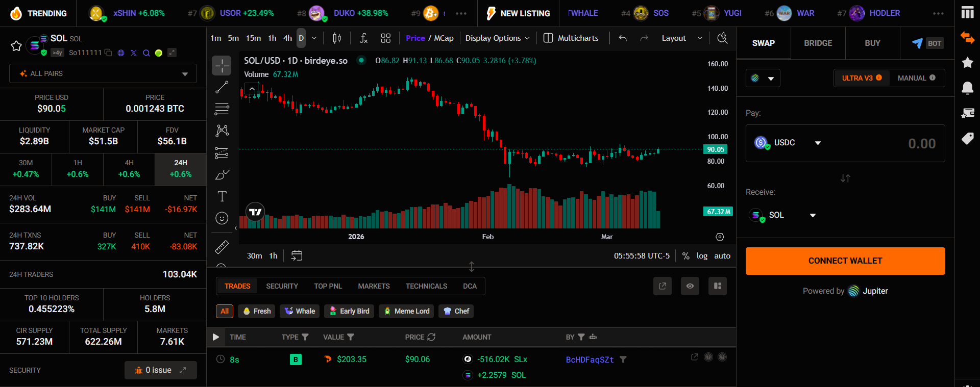
Task: Pause the live trades feed play button
Action: (x=216, y=337)
